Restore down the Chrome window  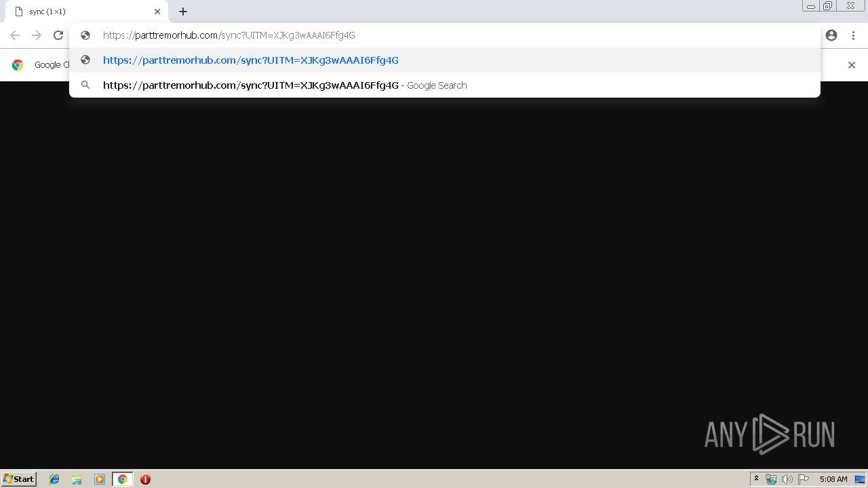[828, 6]
